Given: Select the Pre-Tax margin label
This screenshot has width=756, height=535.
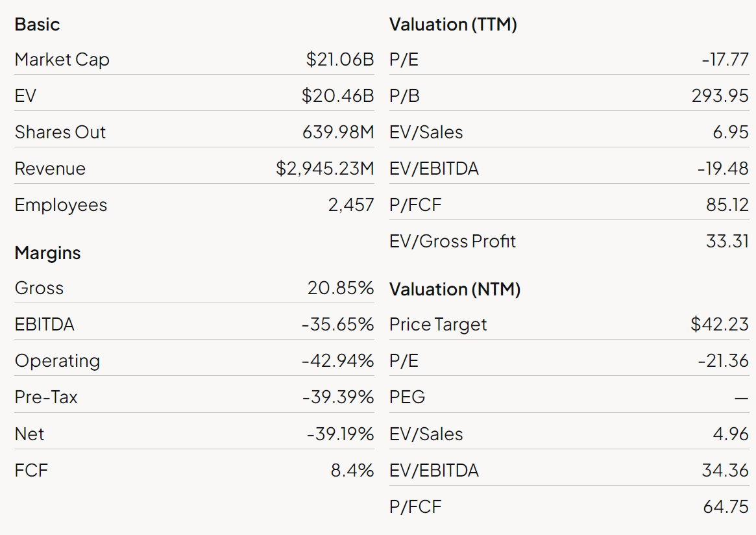Looking at the screenshot, I should pos(46,397).
